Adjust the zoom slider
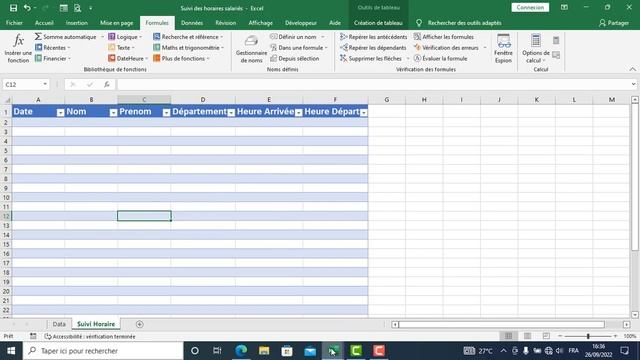The image size is (640, 360). [588, 336]
